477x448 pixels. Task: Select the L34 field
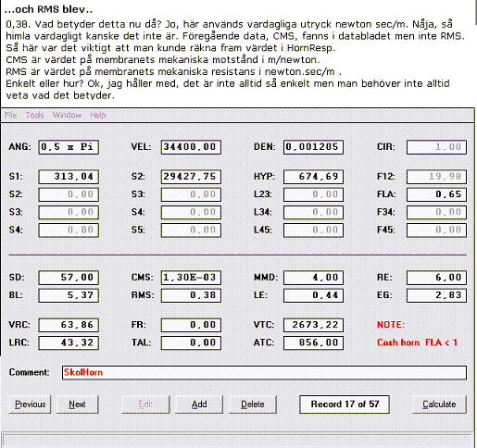[313, 213]
